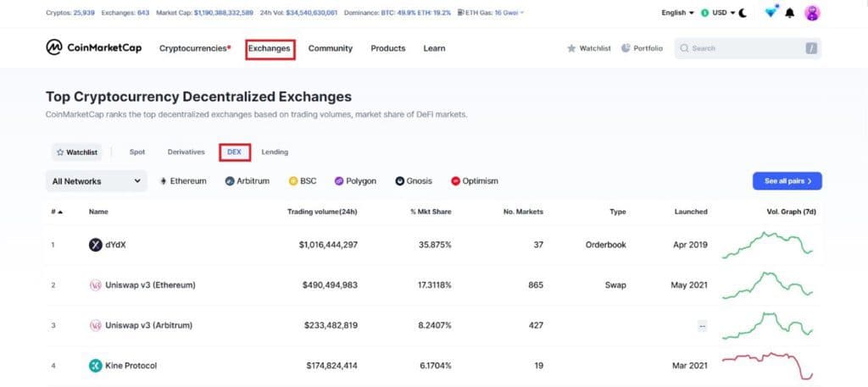Click dYdX 7d volume graph
Viewport: 868px width, 387px height.
[x=768, y=245]
